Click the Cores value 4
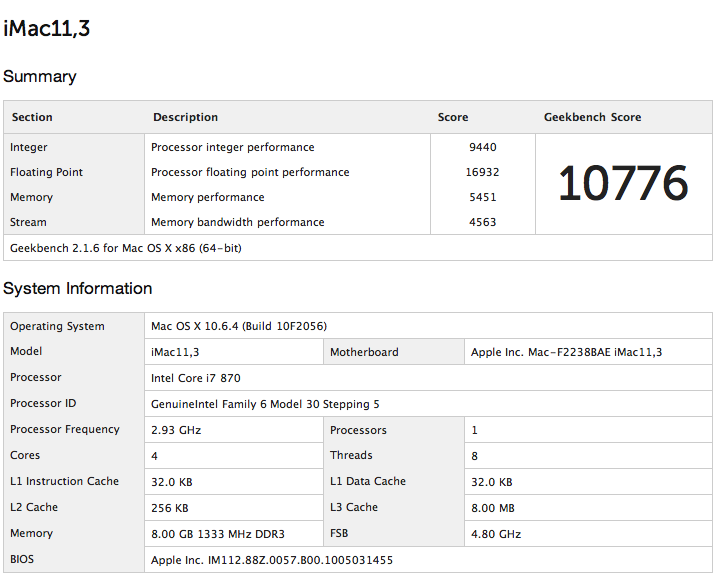This screenshot has width=716, height=576. point(154,456)
